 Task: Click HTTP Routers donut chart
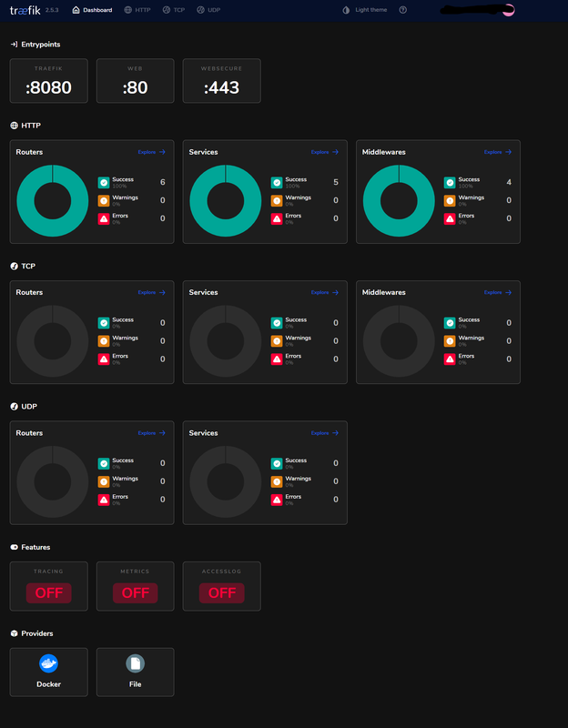click(53, 200)
